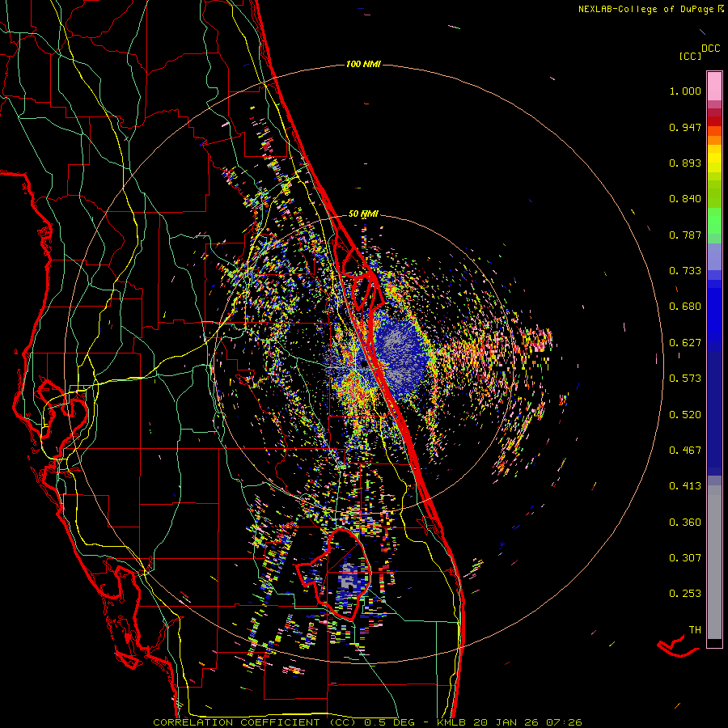Click the 0.893 color scale value

pos(685,163)
